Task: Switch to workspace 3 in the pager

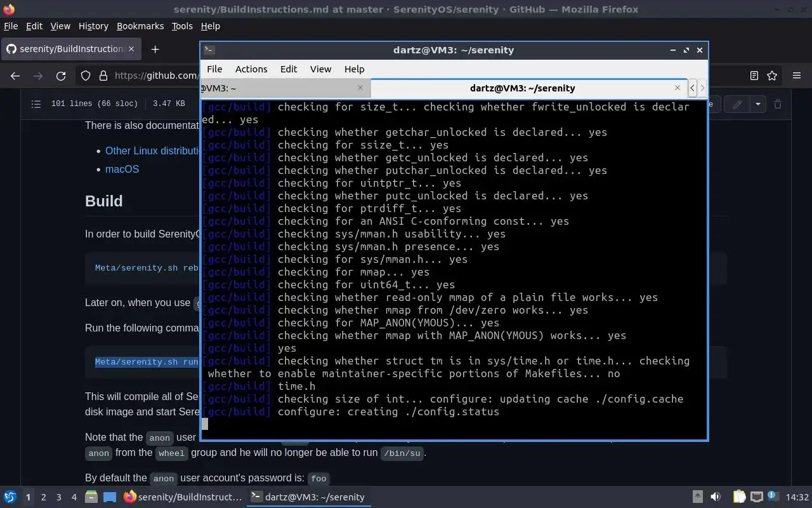Action: (58, 497)
